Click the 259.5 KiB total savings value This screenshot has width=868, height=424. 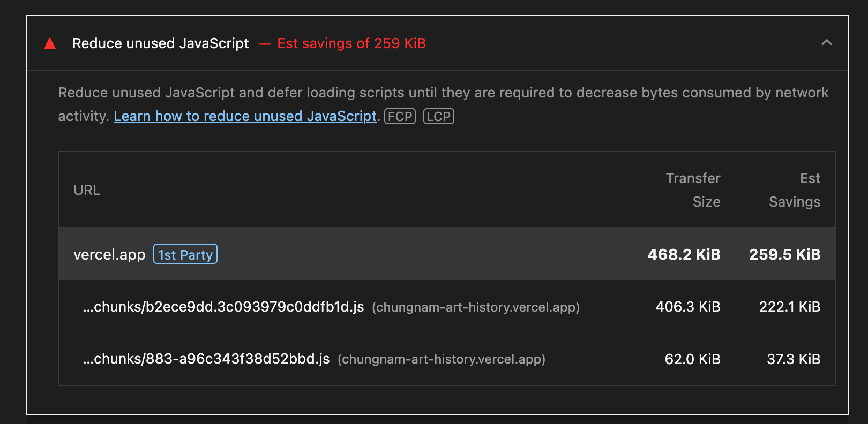[x=784, y=254]
